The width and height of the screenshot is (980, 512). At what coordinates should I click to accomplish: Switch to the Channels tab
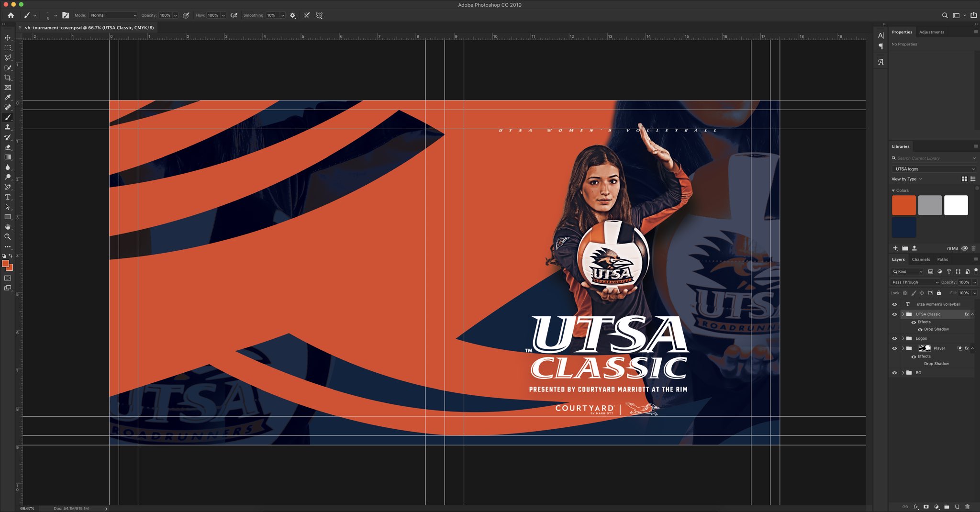pyautogui.click(x=921, y=259)
